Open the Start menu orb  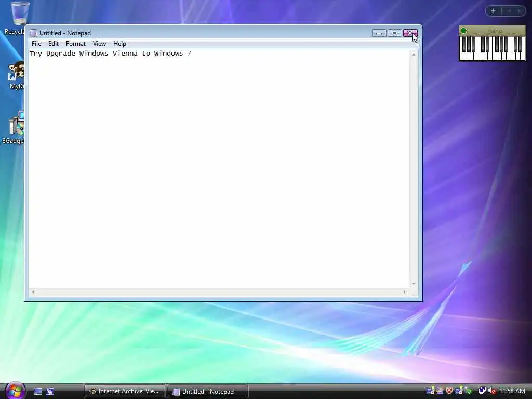tap(15, 391)
